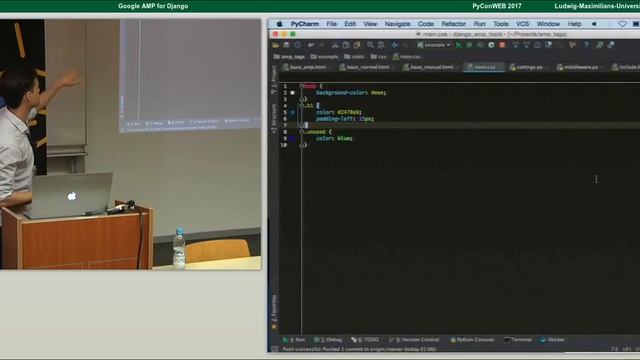Open the Favorites tool window sidebar tab

(x=274, y=313)
